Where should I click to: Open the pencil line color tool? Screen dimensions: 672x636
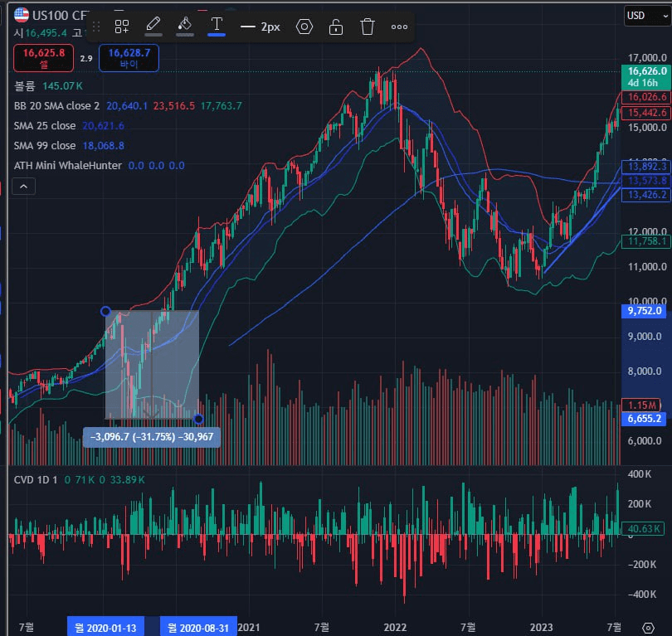[153, 26]
